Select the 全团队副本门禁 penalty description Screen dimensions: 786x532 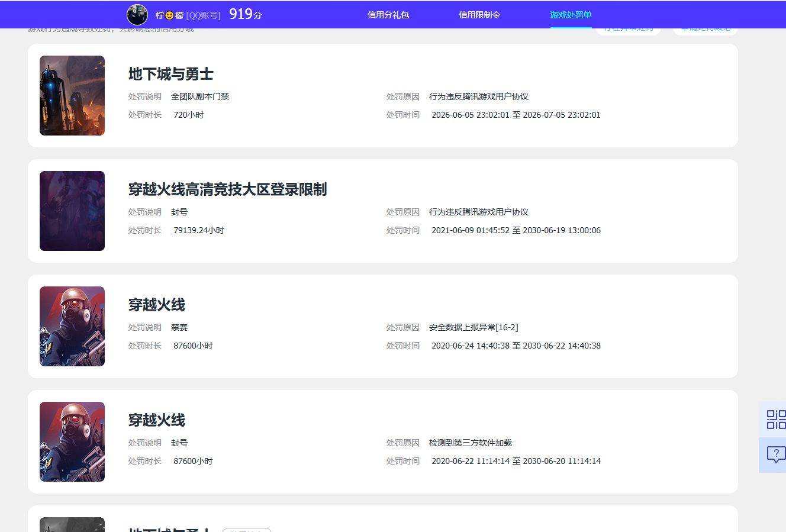200,96
